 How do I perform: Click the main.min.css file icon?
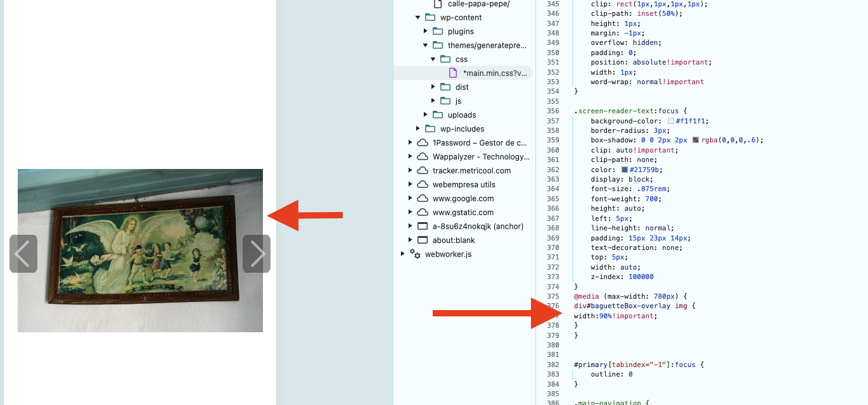[453, 73]
